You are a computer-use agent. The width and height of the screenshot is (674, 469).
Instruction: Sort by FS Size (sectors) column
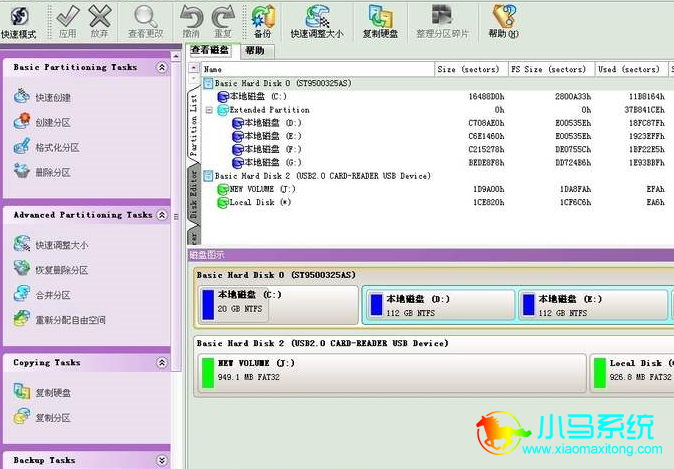(551, 69)
